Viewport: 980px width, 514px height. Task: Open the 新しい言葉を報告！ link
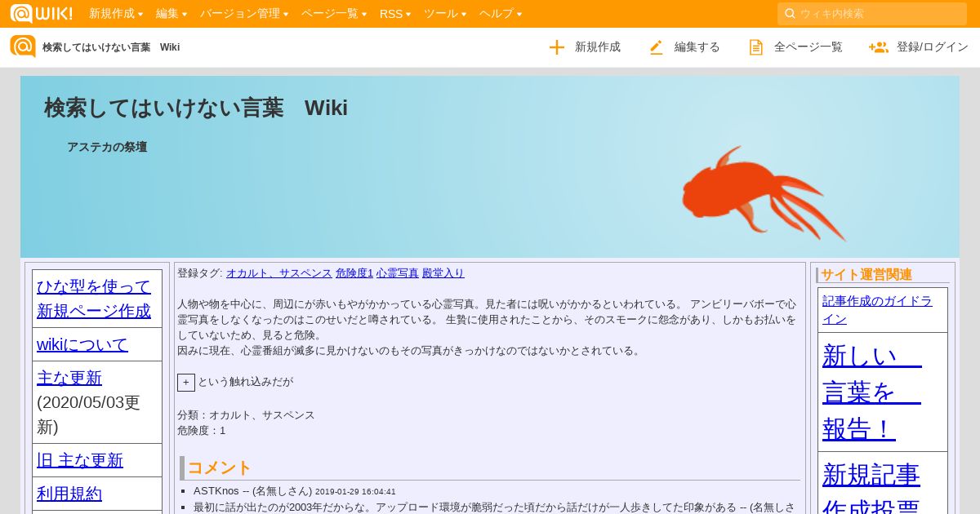pyautogui.click(x=872, y=392)
